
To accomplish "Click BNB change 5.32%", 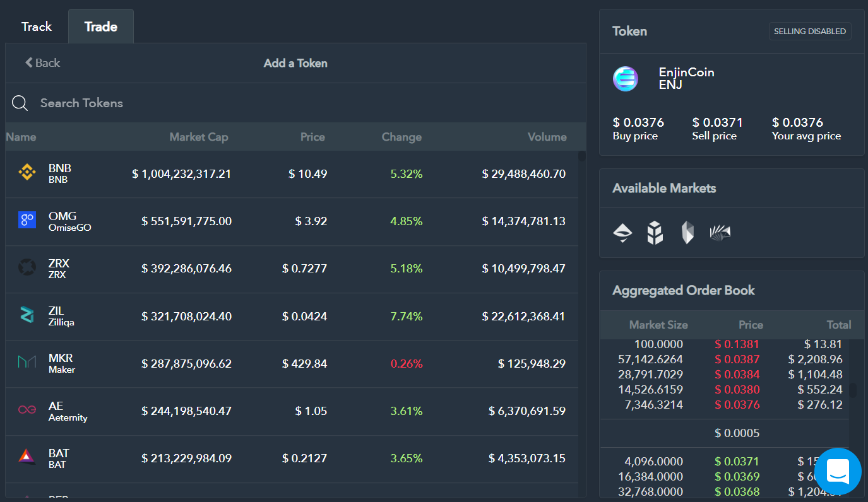I will [407, 173].
